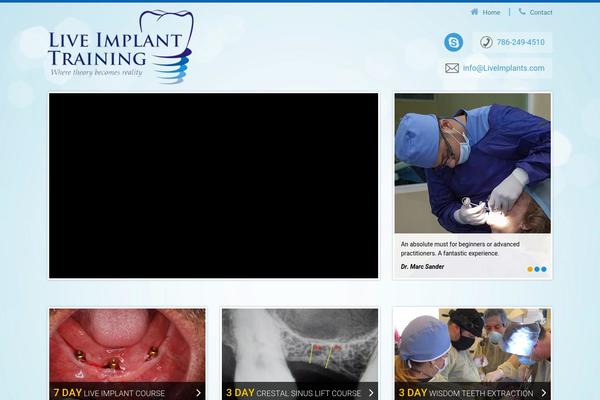This screenshot has height=400, width=600.
Task: Click arrow on 3 Day Crestal Sinus Lift Course
Action: coord(371,393)
